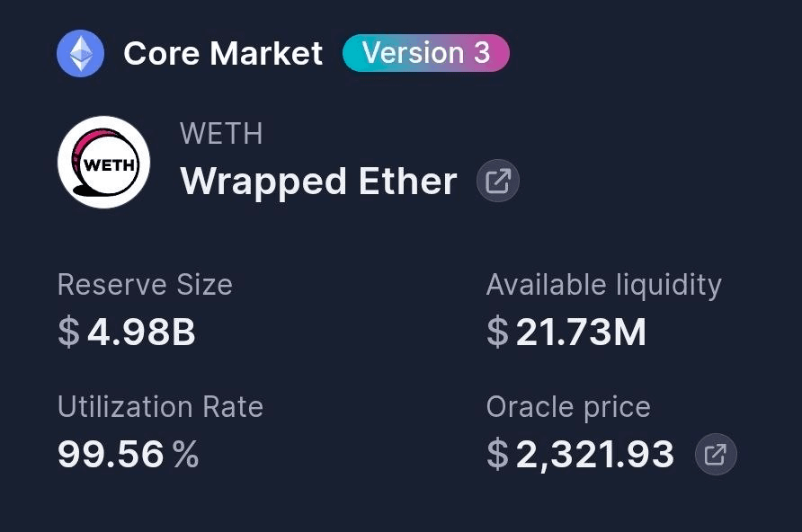This screenshot has height=532, width=802.
Task: Click the Oracle price label
Action: click(567, 407)
